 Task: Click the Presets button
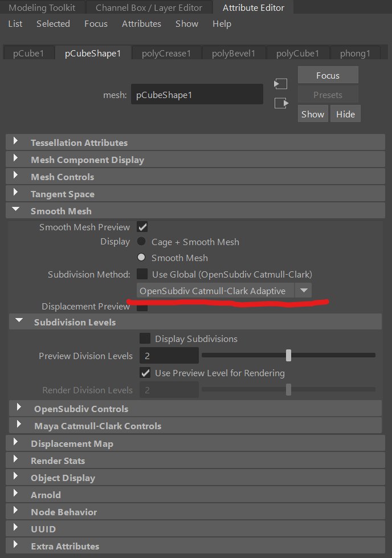(x=328, y=95)
